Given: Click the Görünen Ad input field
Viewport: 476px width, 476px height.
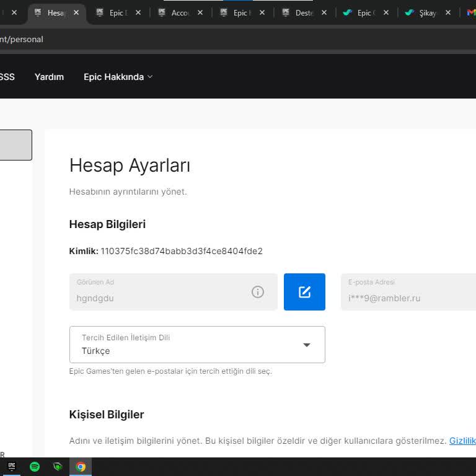Looking at the screenshot, I should pos(174,292).
